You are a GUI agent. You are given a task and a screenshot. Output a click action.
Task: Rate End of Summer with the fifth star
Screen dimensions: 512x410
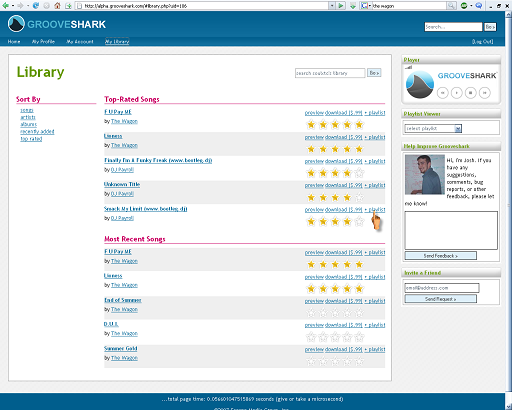(359, 313)
